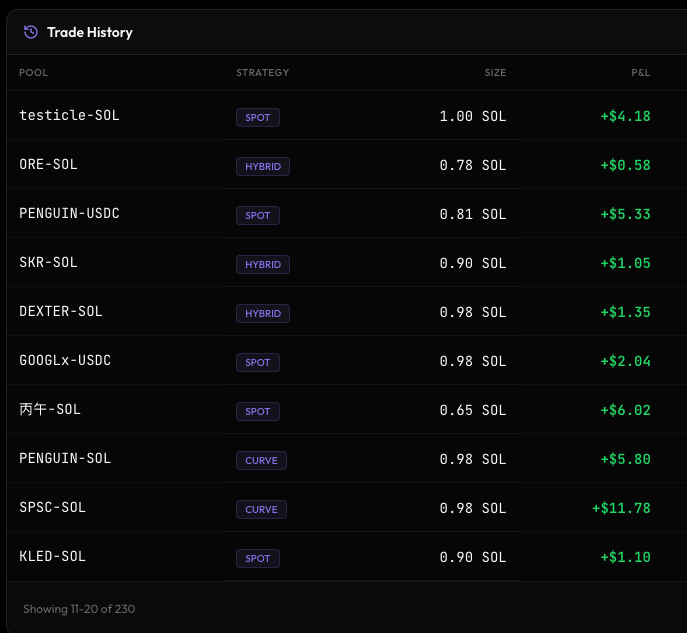
Task: Select the 丙午-SOL pool name
Action: coord(50,410)
